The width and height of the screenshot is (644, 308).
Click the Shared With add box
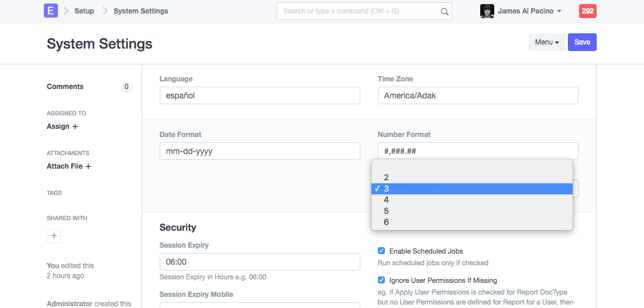54,236
